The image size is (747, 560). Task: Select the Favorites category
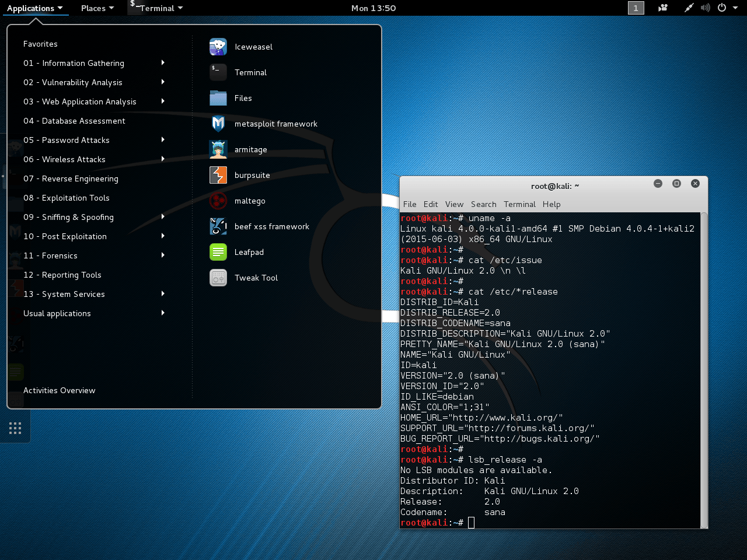tap(40, 44)
